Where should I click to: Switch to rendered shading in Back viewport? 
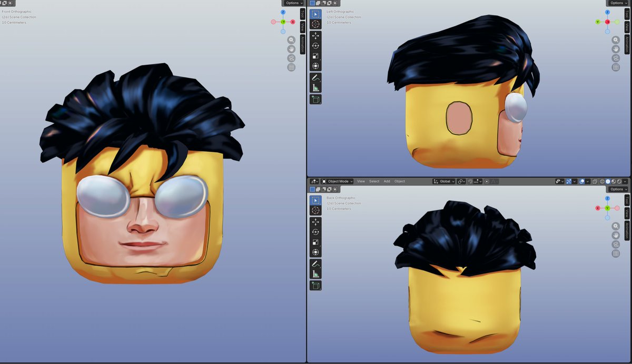[x=619, y=181]
